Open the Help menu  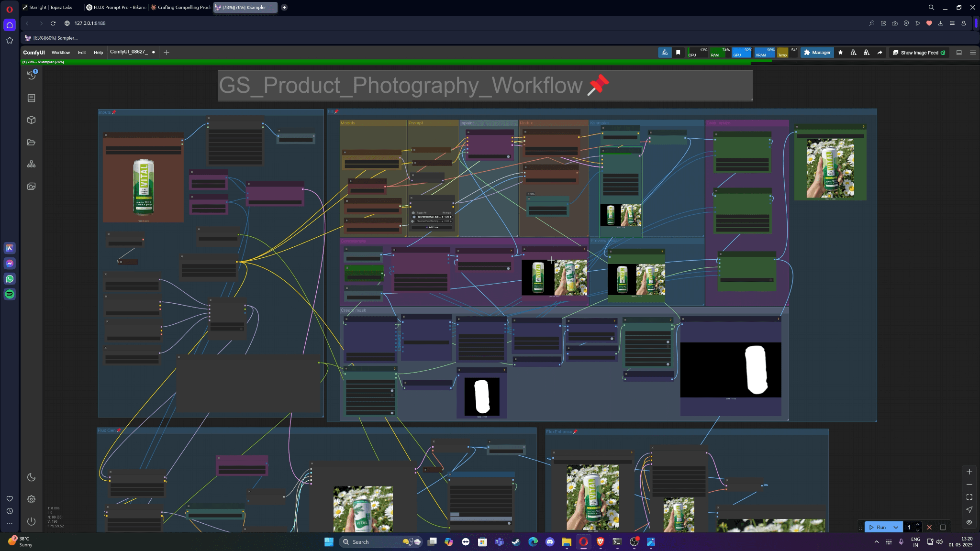98,53
